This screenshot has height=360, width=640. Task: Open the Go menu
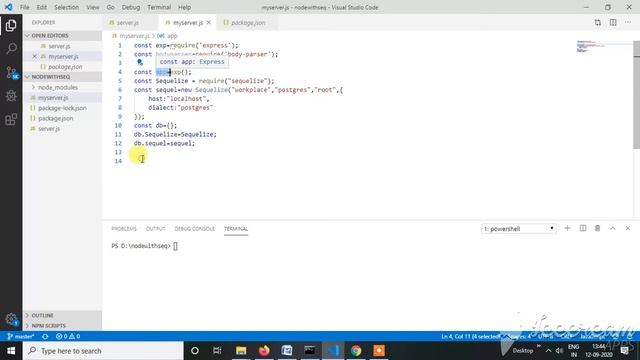[x=110, y=7]
